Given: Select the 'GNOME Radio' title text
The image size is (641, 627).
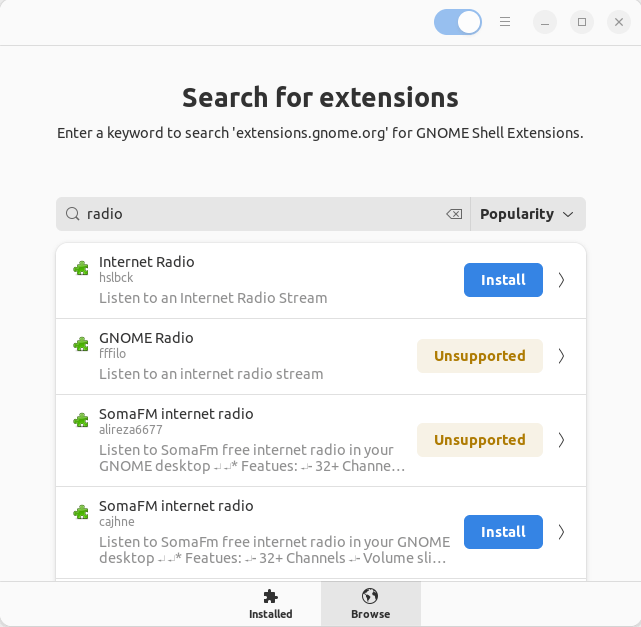Looking at the screenshot, I should 146,338.
